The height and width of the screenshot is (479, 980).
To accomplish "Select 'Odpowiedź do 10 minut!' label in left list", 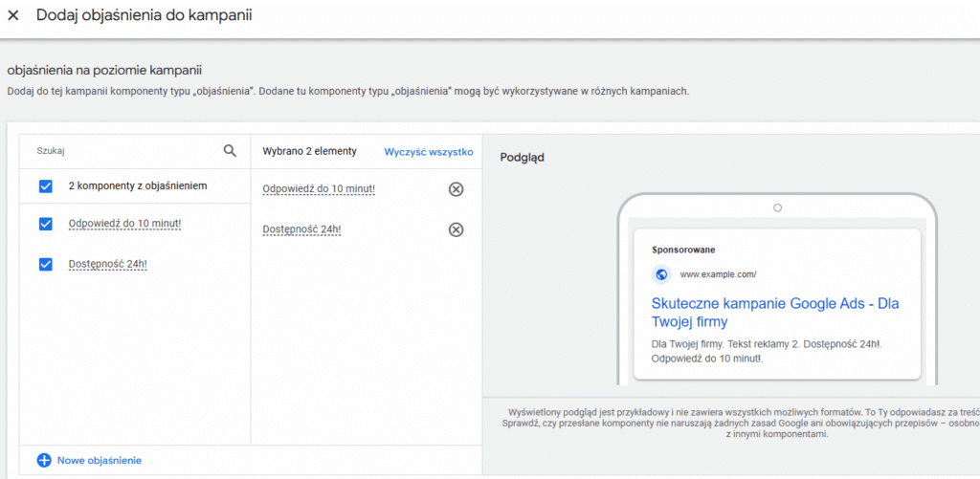I will point(124,224).
